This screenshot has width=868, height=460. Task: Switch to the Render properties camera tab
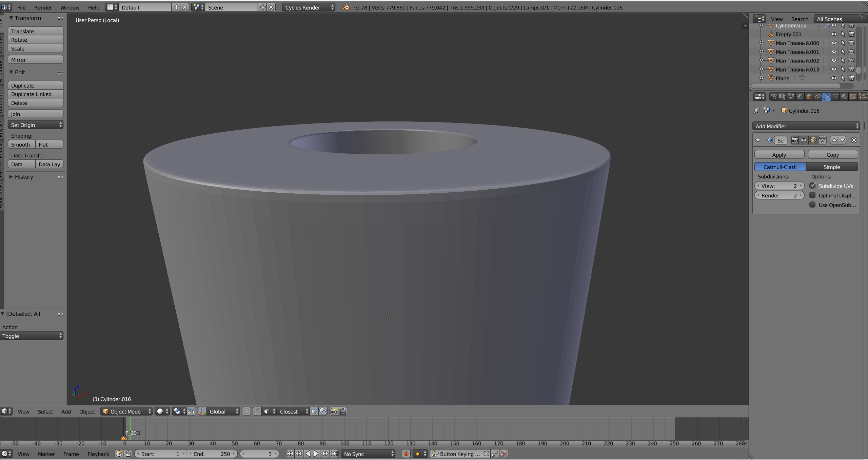pyautogui.click(x=773, y=97)
